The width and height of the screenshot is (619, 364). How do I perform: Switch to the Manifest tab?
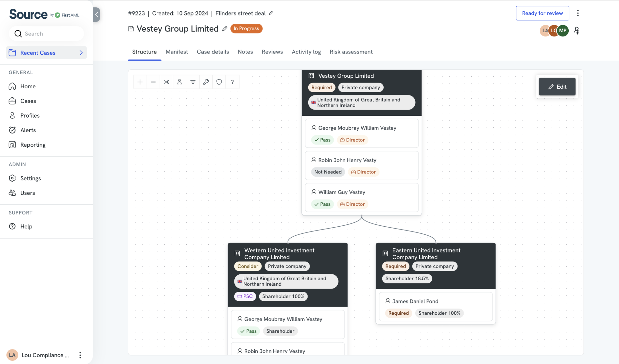point(176,52)
